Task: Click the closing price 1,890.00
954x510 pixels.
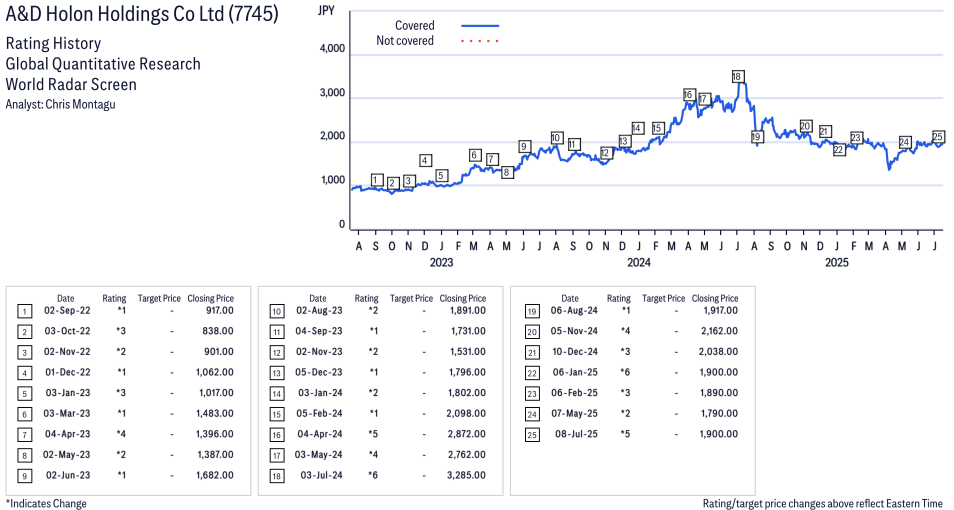Action: tap(719, 393)
